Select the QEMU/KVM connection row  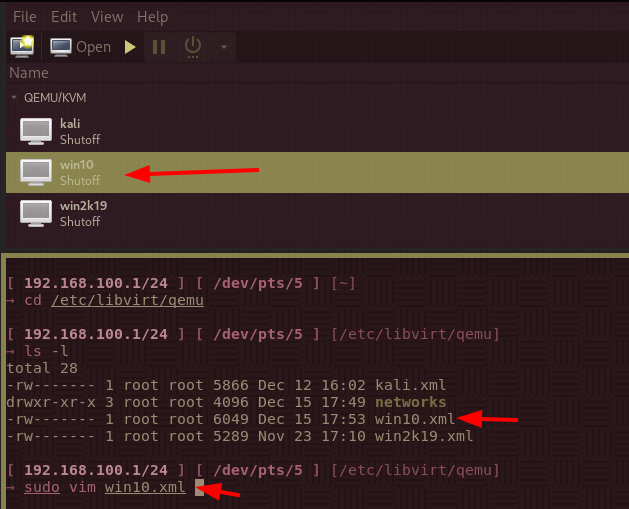point(317,97)
